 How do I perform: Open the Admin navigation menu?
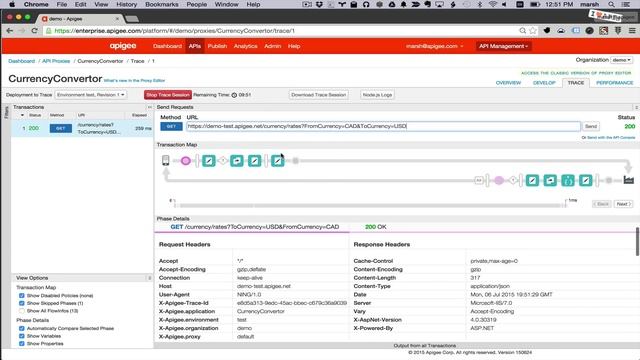click(272, 46)
